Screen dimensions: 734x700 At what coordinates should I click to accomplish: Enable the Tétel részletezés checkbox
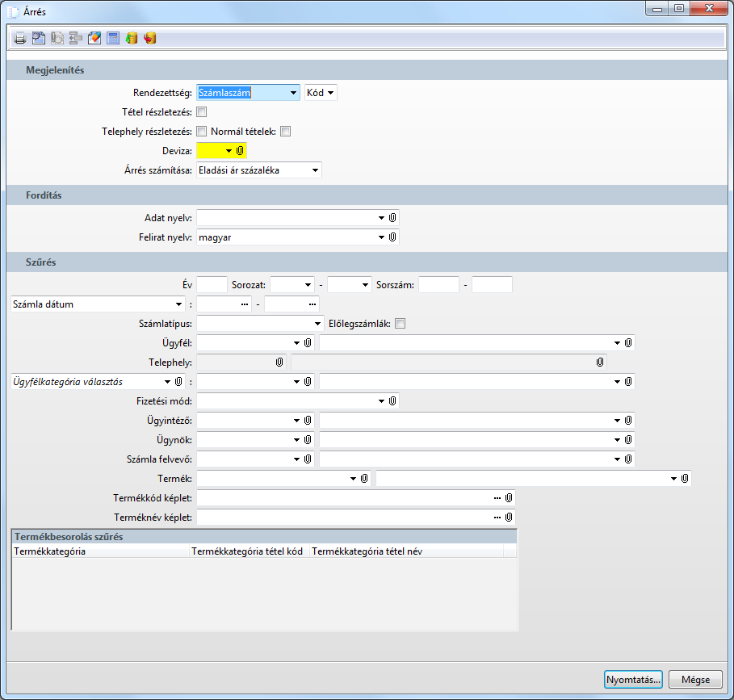(202, 112)
